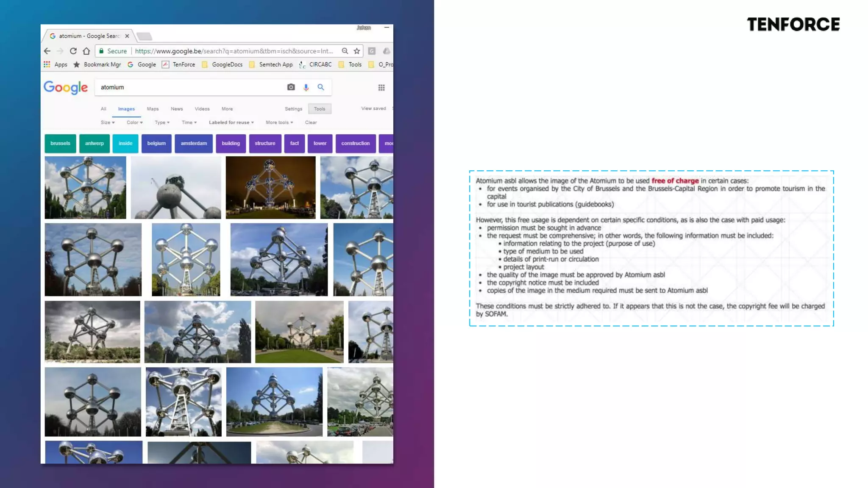
Task: Bookmark this page with the star icon
Action: [357, 51]
